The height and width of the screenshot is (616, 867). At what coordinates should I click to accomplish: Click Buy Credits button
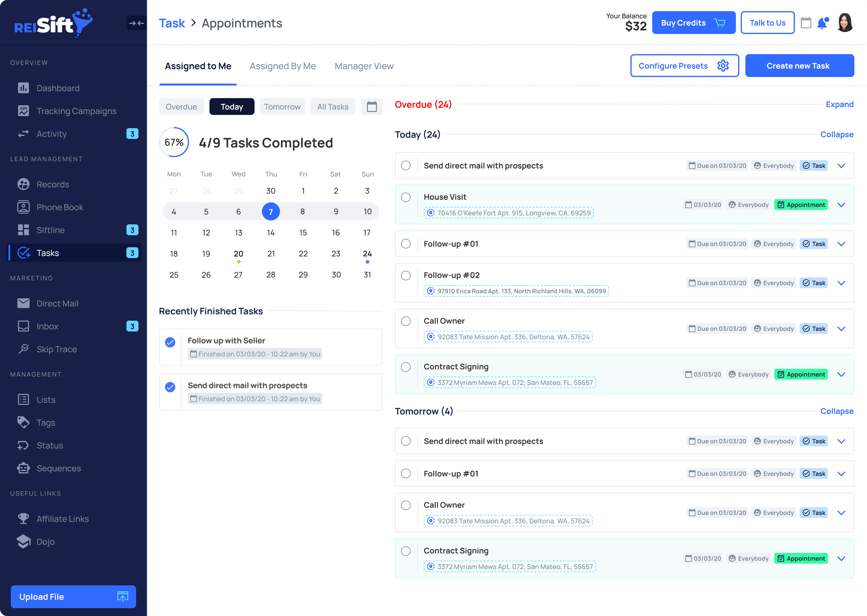pos(693,23)
